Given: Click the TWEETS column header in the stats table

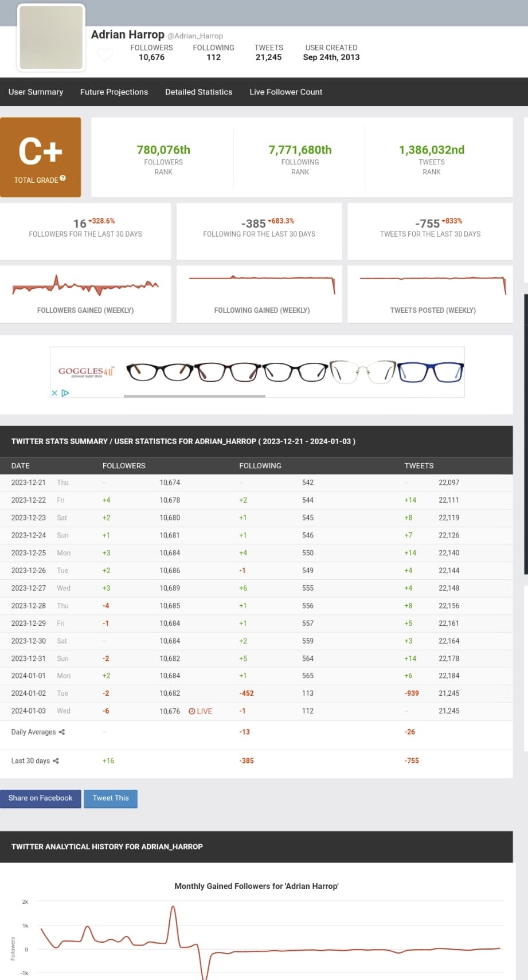Looking at the screenshot, I should point(419,466).
